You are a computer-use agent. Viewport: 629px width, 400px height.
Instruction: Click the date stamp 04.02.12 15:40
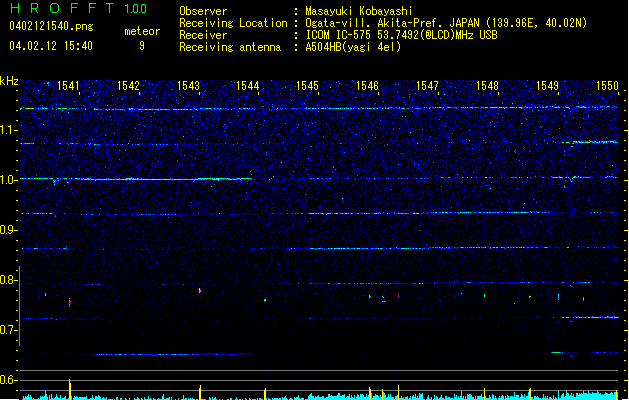(51, 46)
